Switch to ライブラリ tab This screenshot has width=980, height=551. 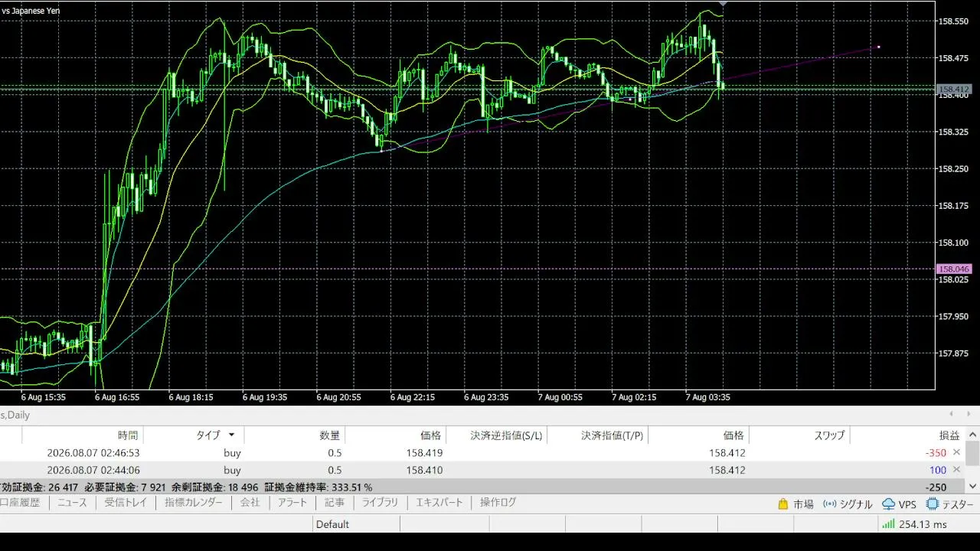point(380,503)
